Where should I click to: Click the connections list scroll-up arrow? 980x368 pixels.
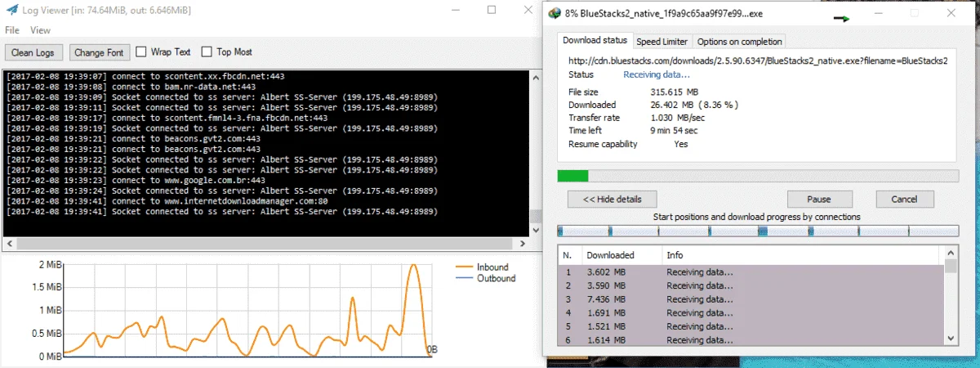coord(951,253)
